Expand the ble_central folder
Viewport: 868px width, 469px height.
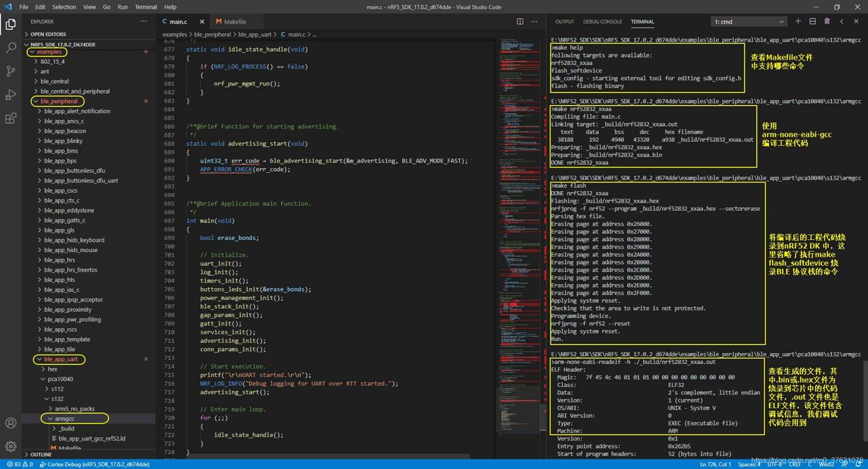(x=89, y=81)
